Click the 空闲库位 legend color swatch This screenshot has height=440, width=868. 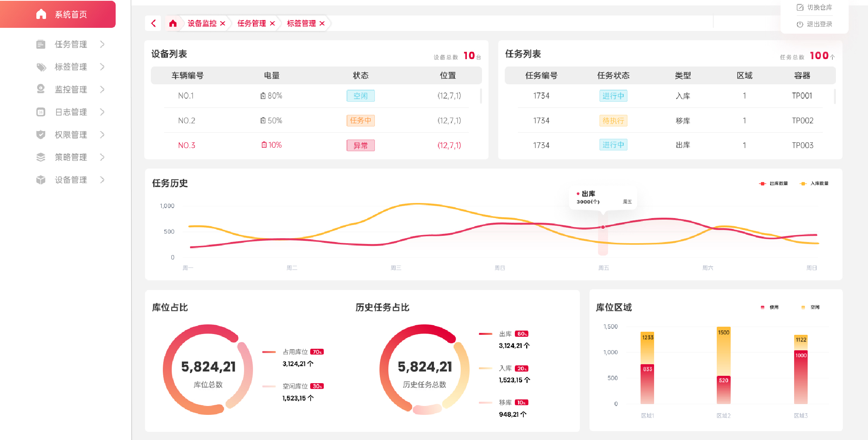(269, 386)
